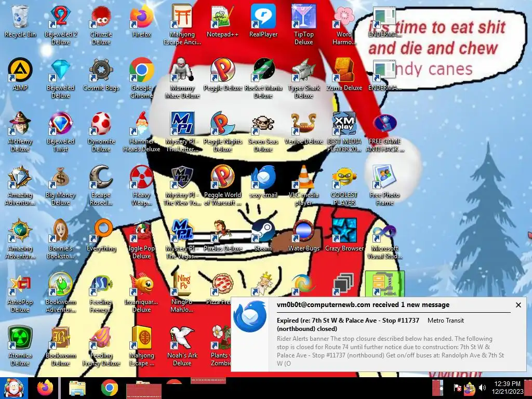This screenshot has height=399, width=532.
Task: Open Free Photo Frame shortcut
Action: tap(385, 185)
